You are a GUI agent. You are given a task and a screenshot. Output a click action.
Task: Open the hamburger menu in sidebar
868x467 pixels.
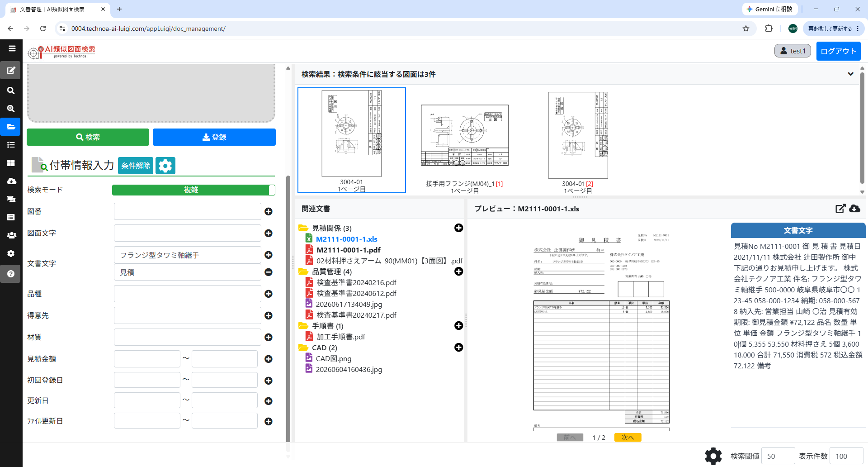12,48
